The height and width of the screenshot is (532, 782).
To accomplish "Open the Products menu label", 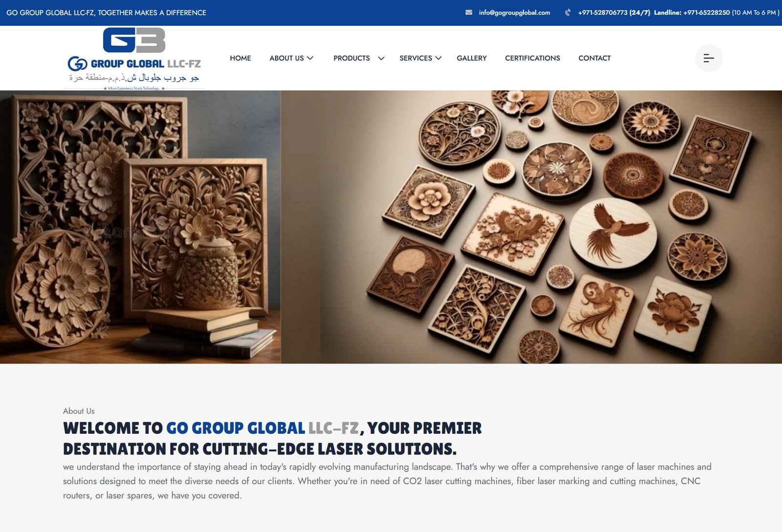I will click(351, 58).
